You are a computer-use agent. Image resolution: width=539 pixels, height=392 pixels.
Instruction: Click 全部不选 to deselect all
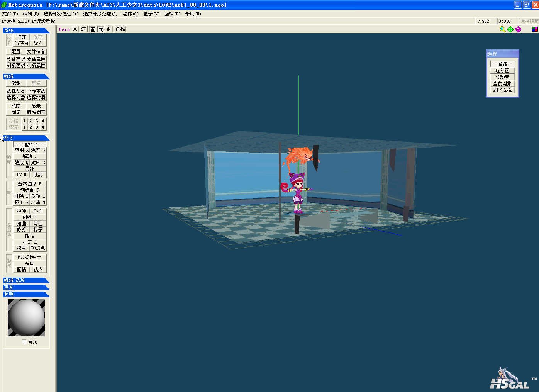36,92
